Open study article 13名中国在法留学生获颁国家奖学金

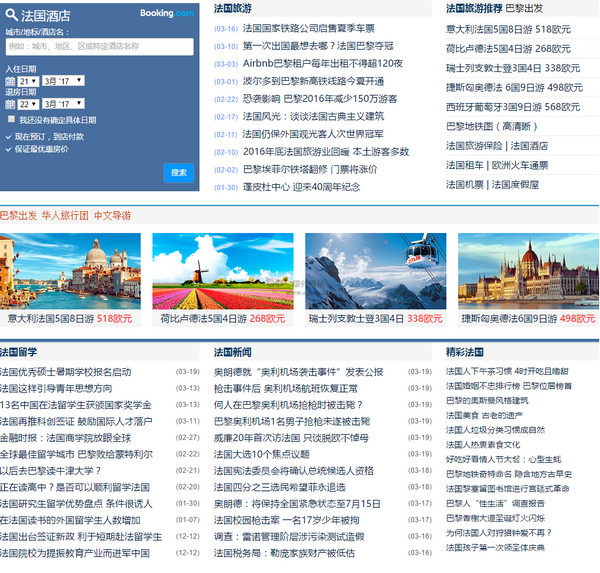(75, 405)
